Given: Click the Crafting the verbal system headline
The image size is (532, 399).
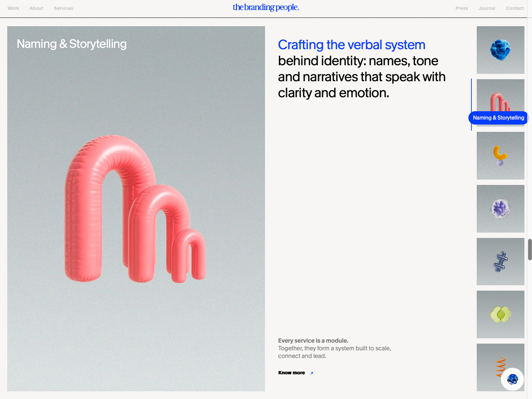Looking at the screenshot, I should pyautogui.click(x=351, y=45).
